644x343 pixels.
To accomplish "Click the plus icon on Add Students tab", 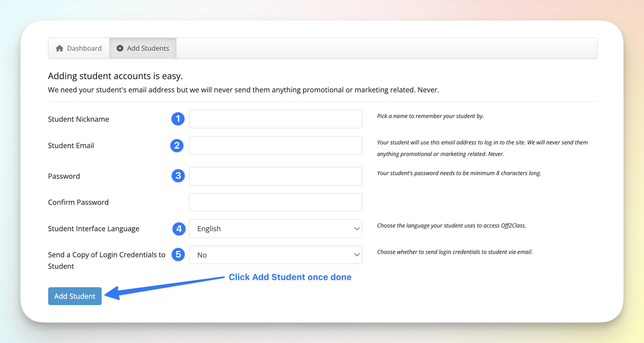I will tap(120, 48).
